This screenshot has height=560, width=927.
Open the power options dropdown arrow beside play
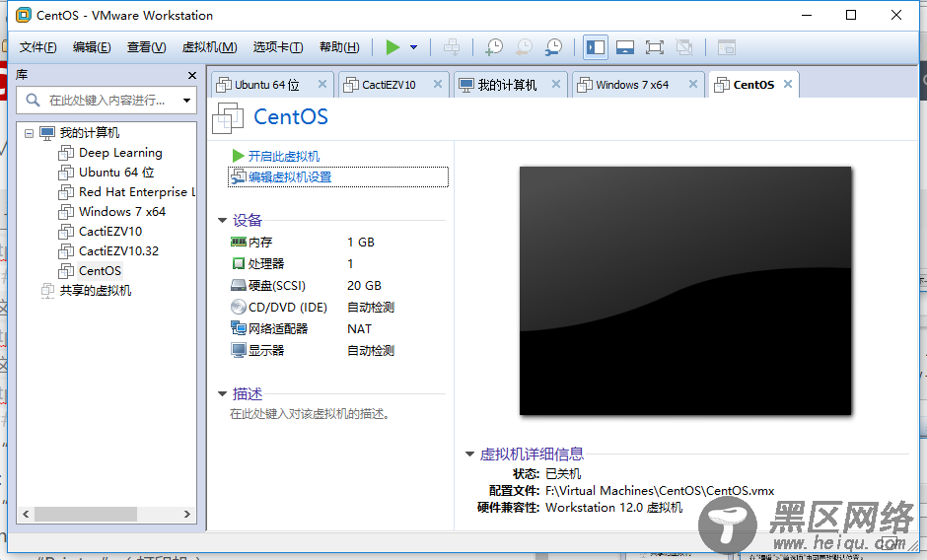click(414, 47)
